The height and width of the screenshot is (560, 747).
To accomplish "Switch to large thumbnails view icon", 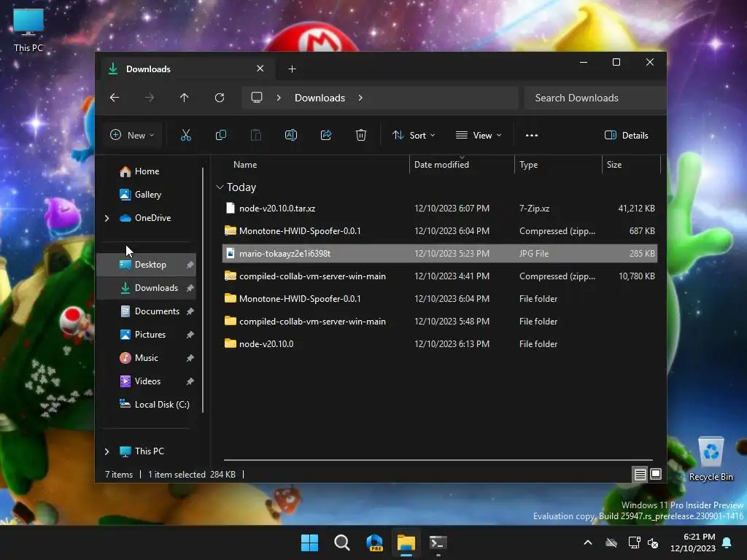I will coord(656,474).
